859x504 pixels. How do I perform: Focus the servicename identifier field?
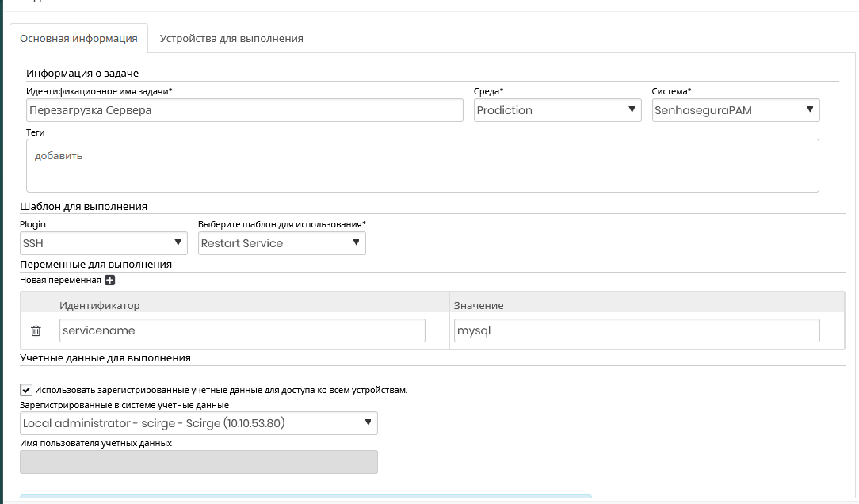[242, 330]
